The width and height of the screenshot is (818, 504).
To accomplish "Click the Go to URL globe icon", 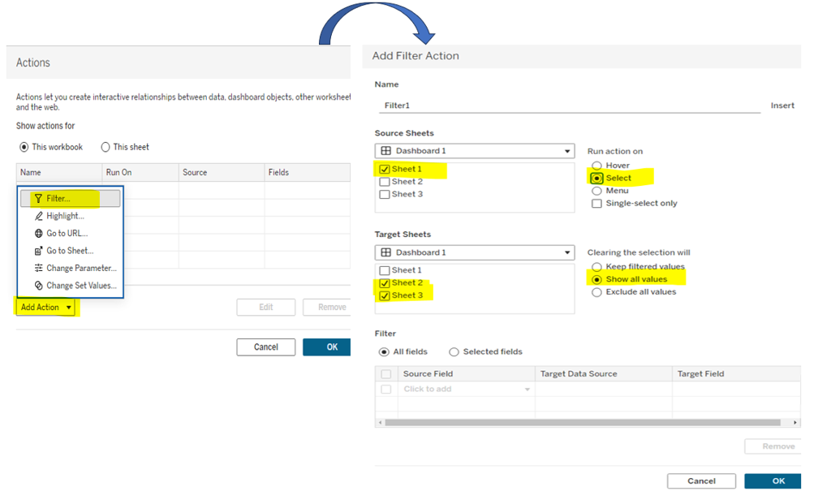I will tap(38, 234).
